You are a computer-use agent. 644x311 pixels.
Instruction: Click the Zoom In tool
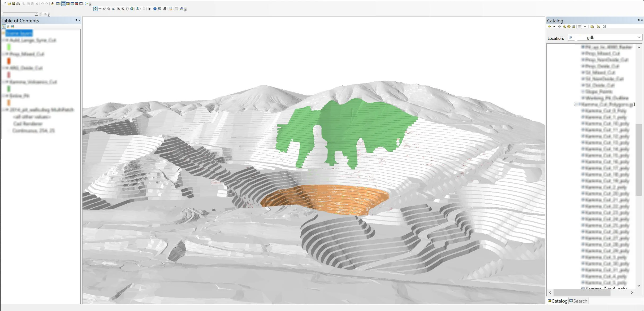pos(118,9)
